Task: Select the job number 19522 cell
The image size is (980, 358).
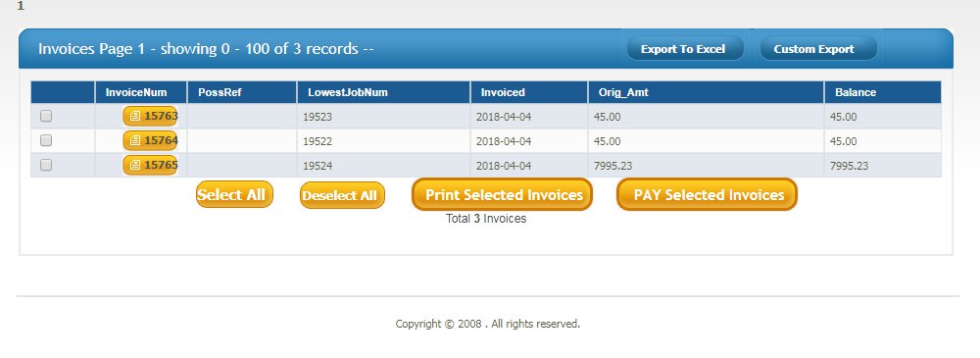Action: [x=384, y=141]
